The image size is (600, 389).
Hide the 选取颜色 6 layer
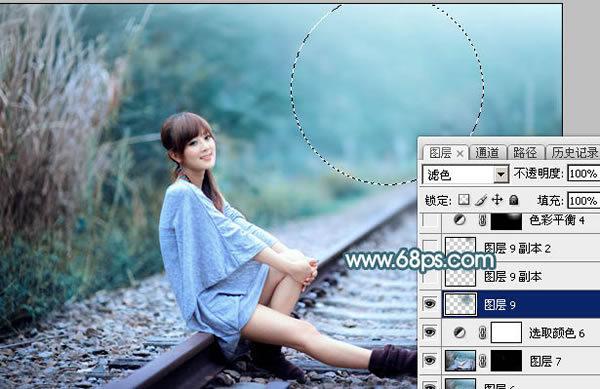(430, 332)
